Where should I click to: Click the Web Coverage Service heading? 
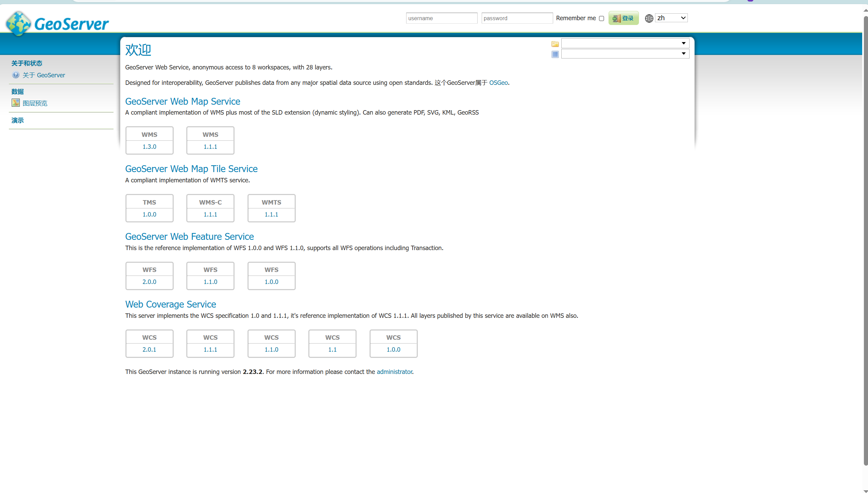point(171,304)
